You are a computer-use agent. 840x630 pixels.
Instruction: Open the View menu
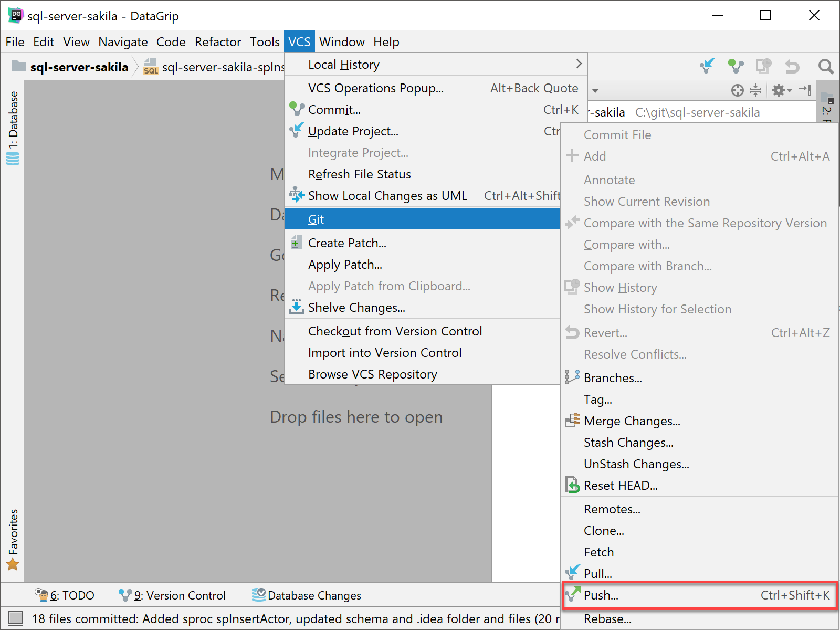click(76, 42)
